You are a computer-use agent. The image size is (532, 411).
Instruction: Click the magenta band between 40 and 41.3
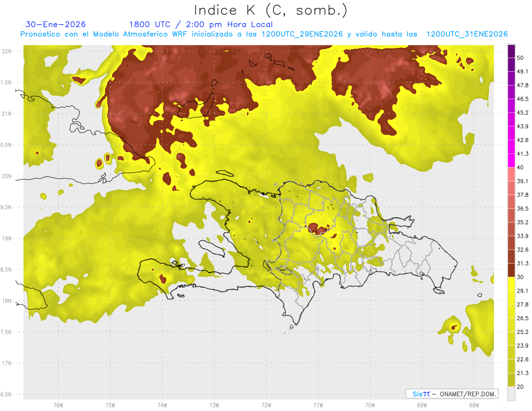pyautogui.click(x=512, y=160)
